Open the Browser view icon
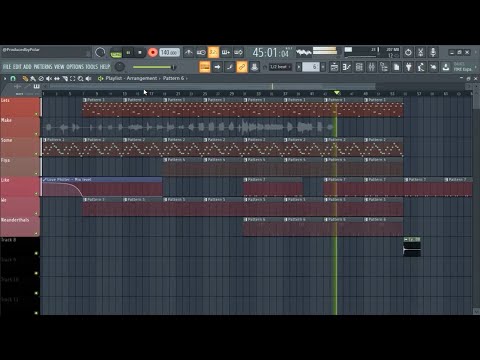Viewport: 480px width, 360px height. coord(384,67)
